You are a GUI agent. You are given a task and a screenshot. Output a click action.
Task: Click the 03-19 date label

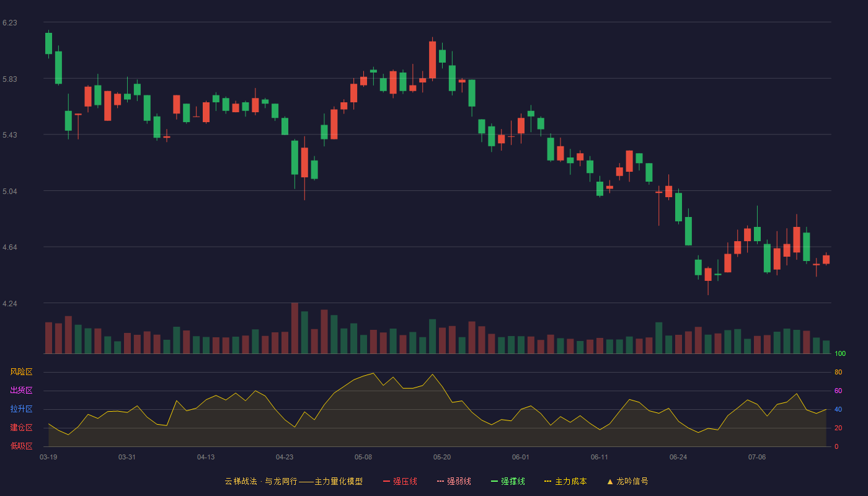point(48,457)
